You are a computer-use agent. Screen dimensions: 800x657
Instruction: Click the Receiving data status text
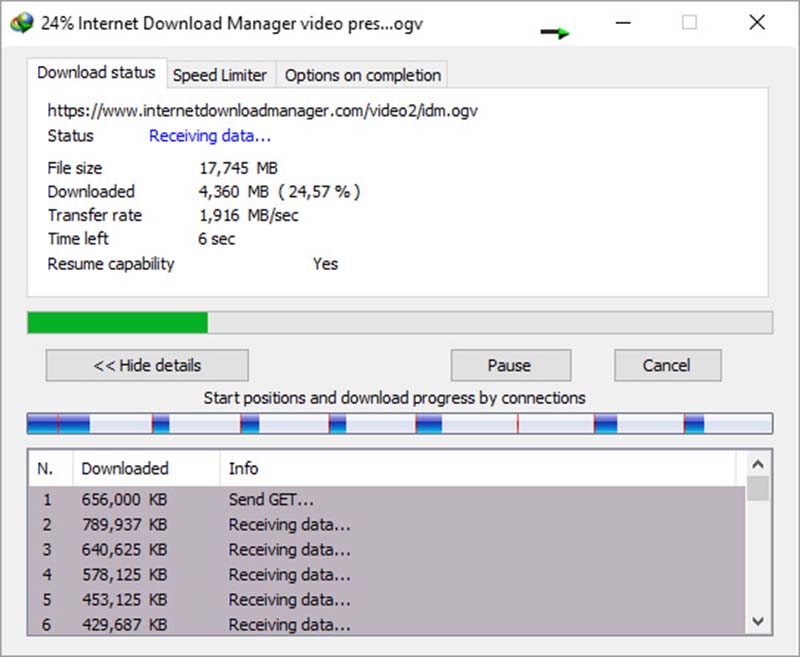[x=211, y=136]
